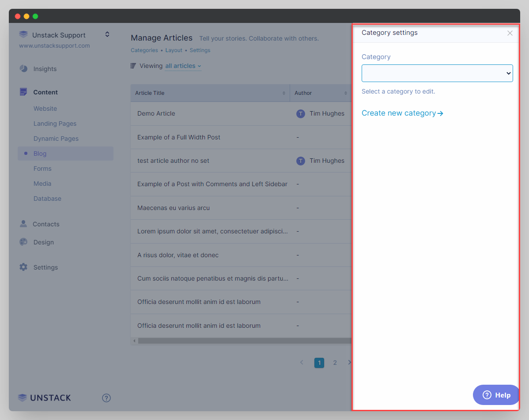The width and height of the screenshot is (529, 420).
Task: Click the Create new category link
Action: click(399, 113)
